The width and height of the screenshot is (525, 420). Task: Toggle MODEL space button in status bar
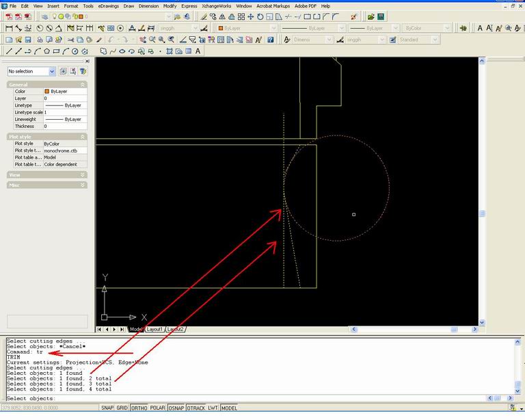click(229, 408)
